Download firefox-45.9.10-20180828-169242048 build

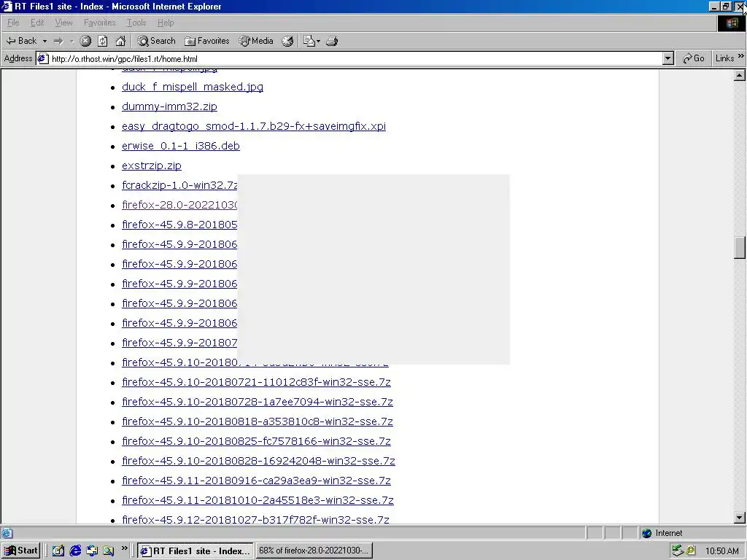[259, 461]
